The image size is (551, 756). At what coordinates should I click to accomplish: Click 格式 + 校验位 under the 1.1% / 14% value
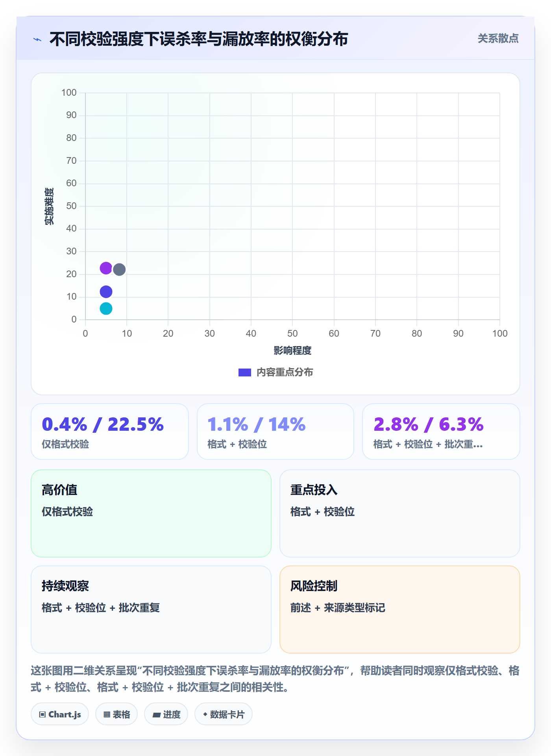point(237,445)
